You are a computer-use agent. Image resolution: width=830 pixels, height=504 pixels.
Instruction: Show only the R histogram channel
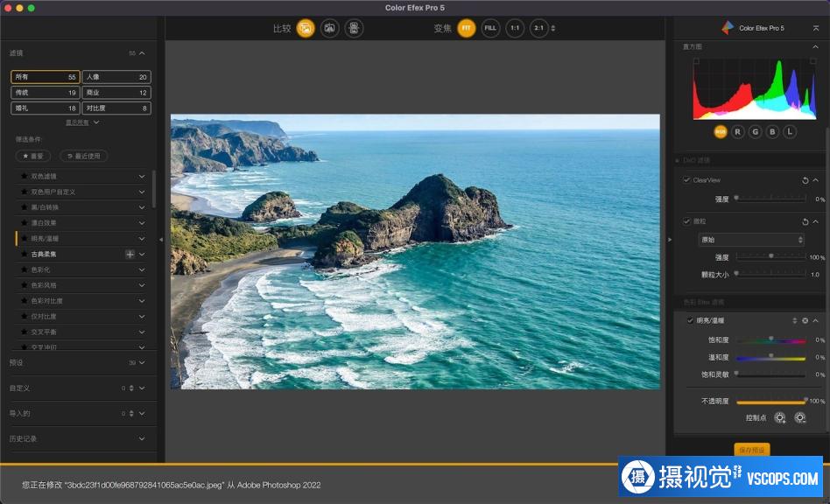pyautogui.click(x=738, y=131)
